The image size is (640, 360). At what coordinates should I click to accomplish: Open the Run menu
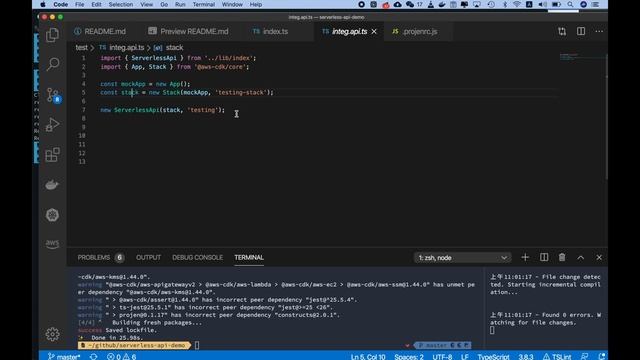[180, 4]
